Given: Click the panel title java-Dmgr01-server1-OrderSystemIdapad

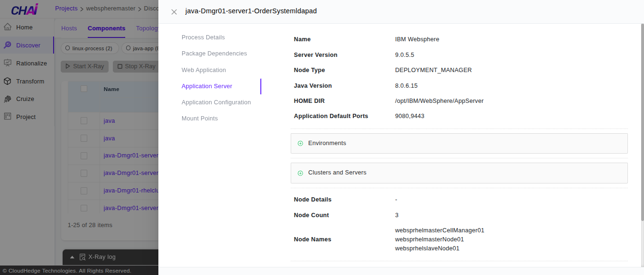Looking at the screenshot, I should tap(251, 11).
